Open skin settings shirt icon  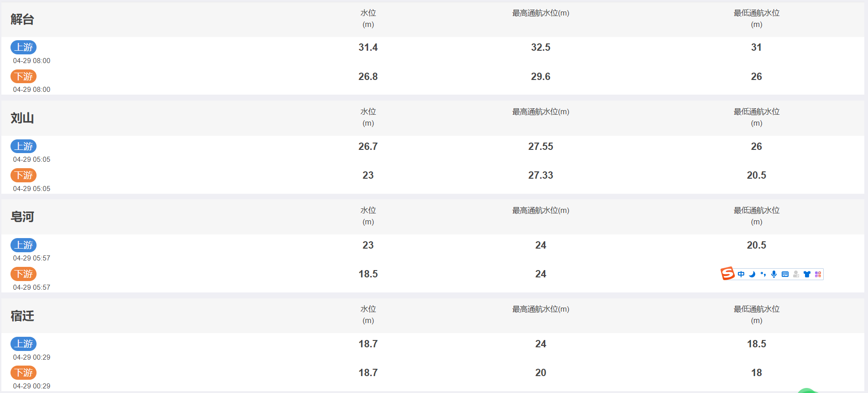point(807,274)
